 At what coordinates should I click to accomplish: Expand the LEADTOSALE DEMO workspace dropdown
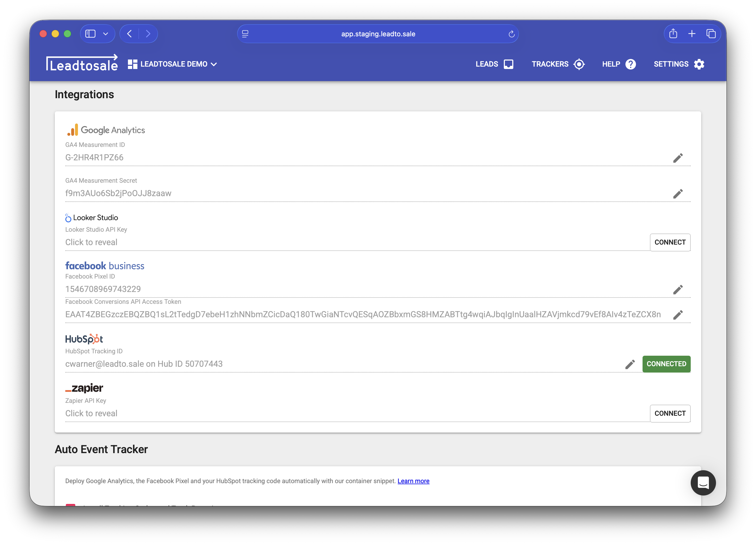click(x=173, y=64)
